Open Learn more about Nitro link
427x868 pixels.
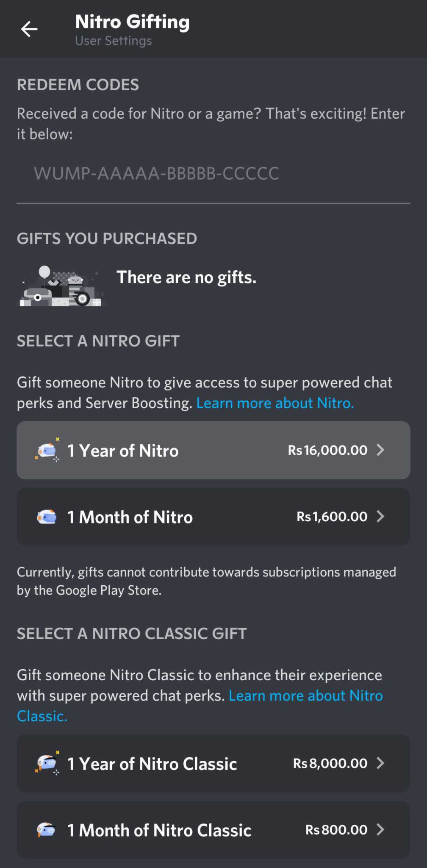click(x=275, y=403)
